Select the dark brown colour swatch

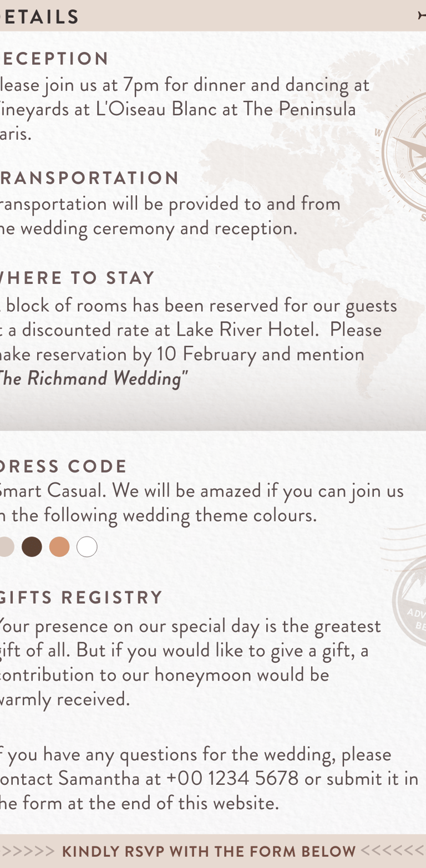(32, 546)
